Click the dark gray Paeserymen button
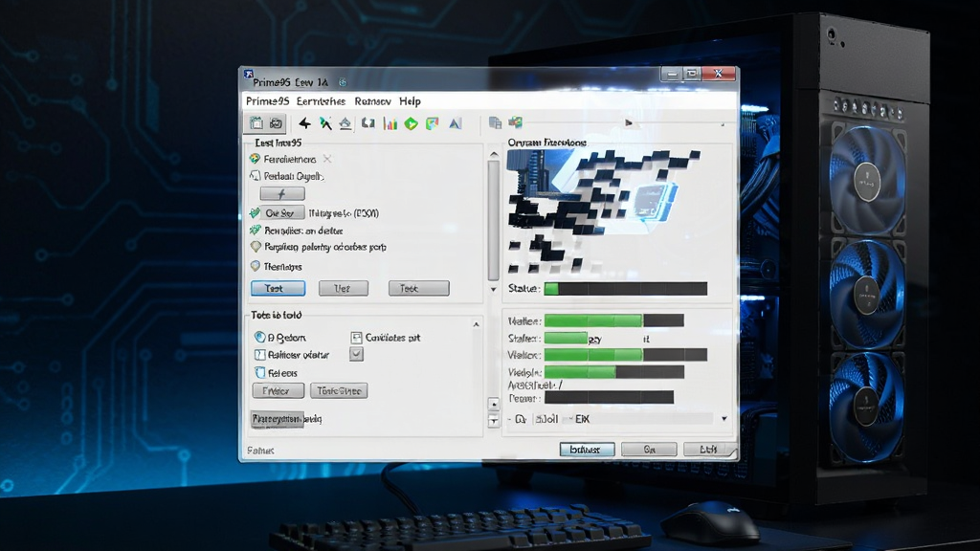This screenshot has width=980, height=551. (x=278, y=419)
